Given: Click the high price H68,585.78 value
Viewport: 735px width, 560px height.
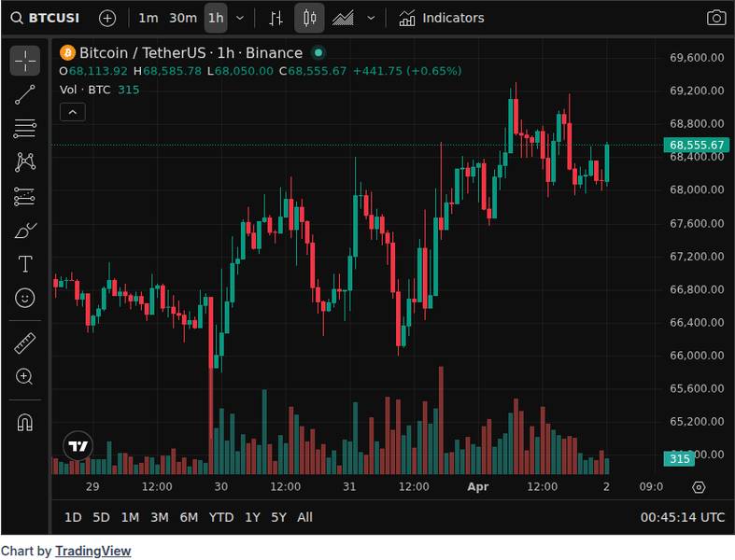Looking at the screenshot, I should point(167,71).
